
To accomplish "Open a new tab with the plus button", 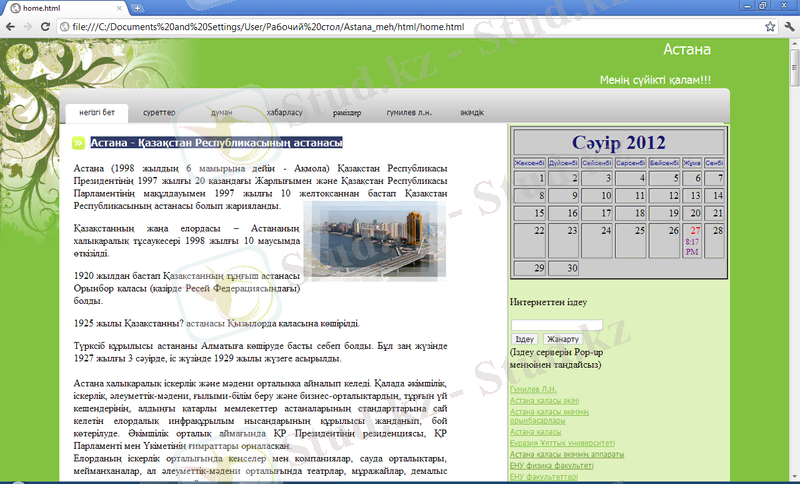I will coord(137,8).
